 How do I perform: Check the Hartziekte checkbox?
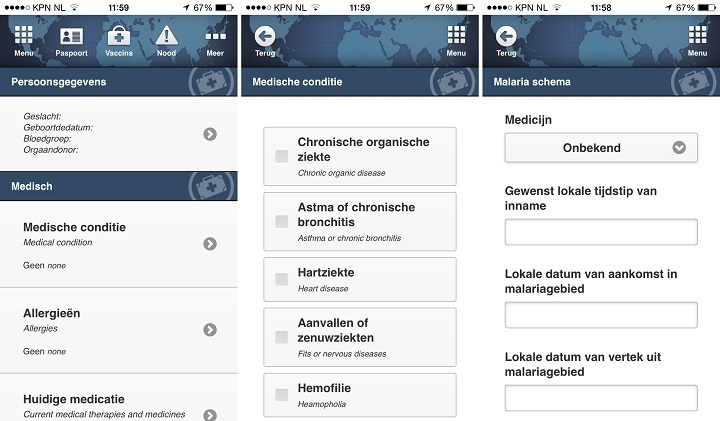click(x=281, y=279)
